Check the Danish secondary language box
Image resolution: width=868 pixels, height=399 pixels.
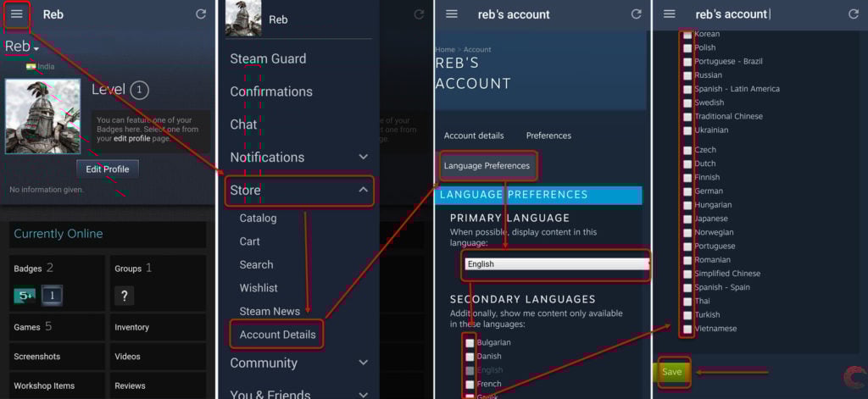470,357
